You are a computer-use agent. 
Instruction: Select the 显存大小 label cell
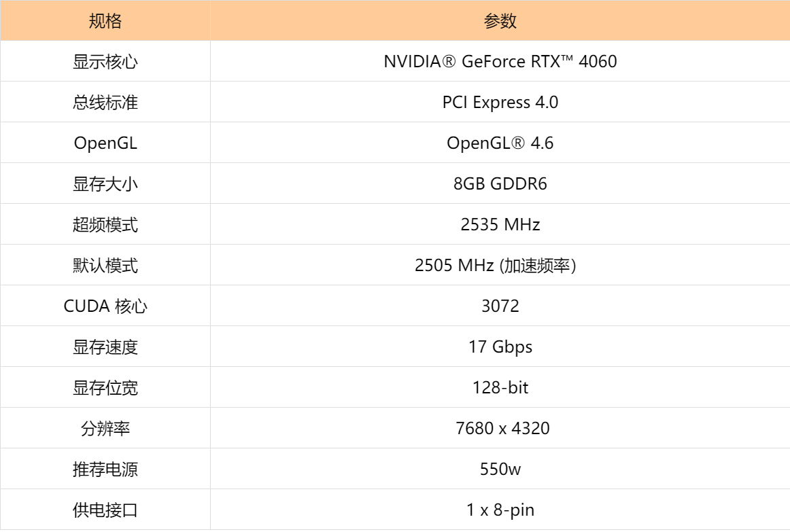tap(105, 184)
